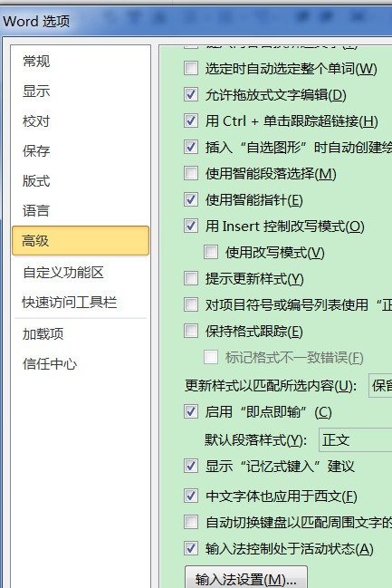Enable 保持格式跟踪 checkbox
This screenshot has height=588, width=392.
pos(191,331)
